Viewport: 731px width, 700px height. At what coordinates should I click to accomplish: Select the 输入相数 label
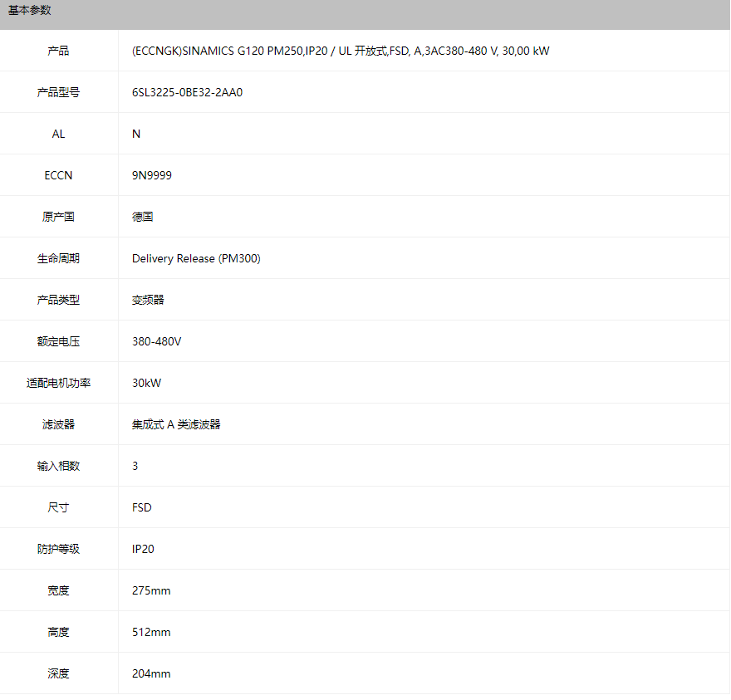[58, 466]
